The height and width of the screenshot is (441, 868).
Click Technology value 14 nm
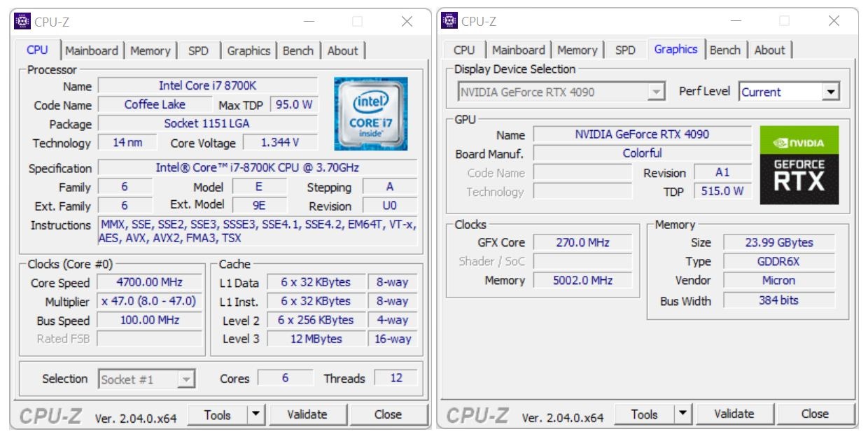tap(128, 143)
